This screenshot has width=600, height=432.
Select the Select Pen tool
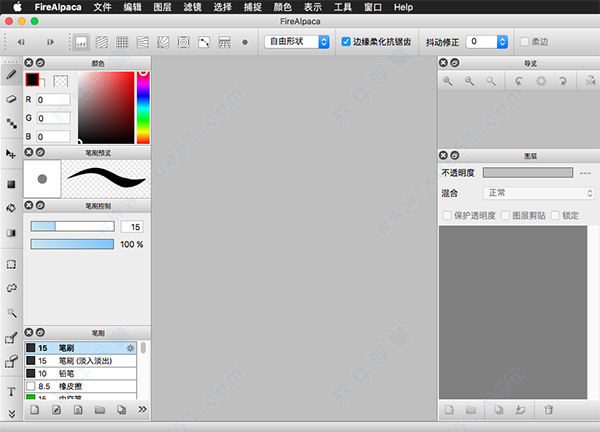coord(11,337)
